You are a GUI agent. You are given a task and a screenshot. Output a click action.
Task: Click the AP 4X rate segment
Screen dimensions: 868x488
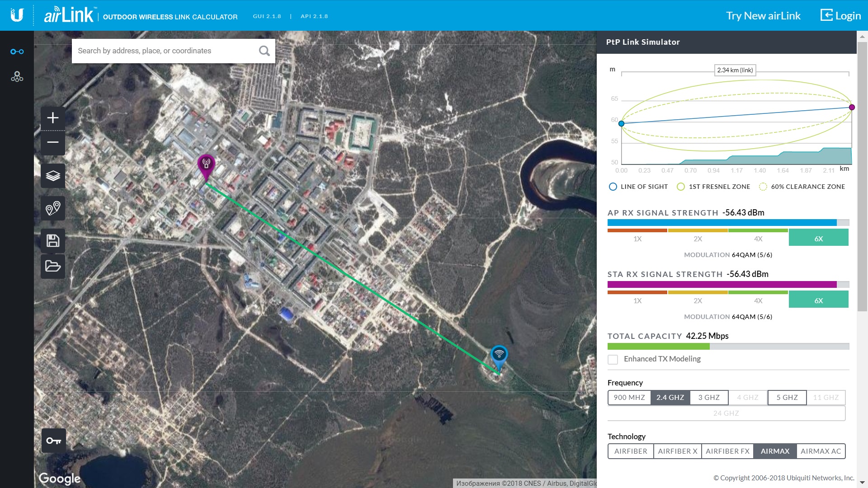tap(758, 238)
